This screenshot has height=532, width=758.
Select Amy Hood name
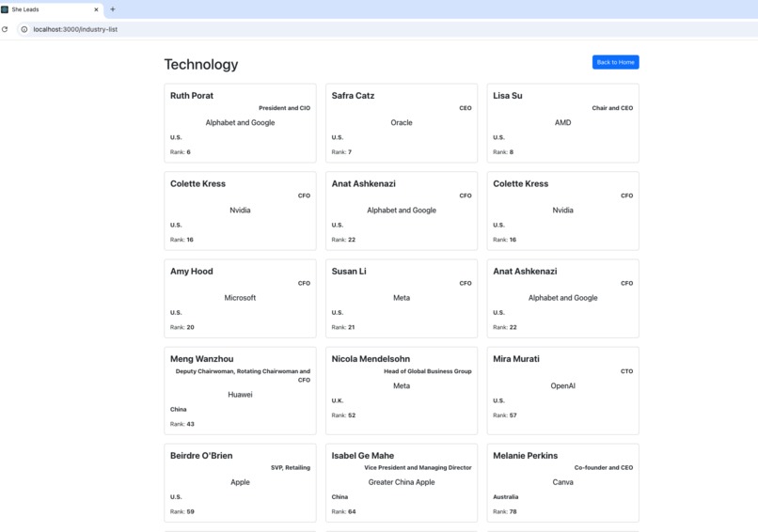click(x=192, y=271)
